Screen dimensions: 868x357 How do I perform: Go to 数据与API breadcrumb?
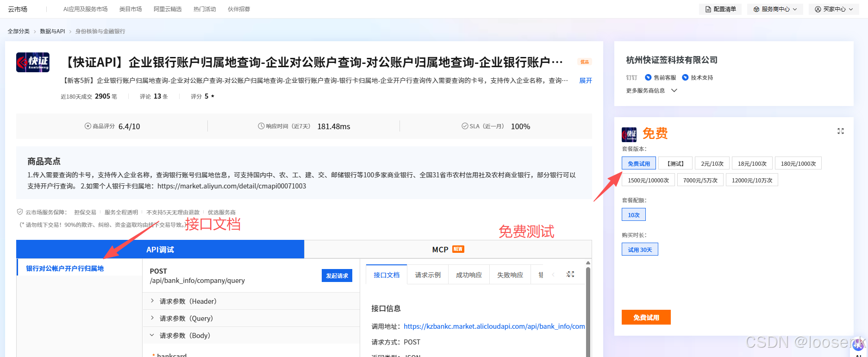pyautogui.click(x=52, y=31)
